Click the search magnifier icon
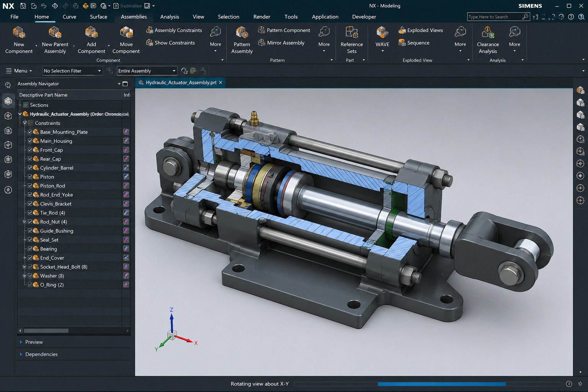This screenshot has height=392, width=588. pyautogui.click(x=526, y=16)
